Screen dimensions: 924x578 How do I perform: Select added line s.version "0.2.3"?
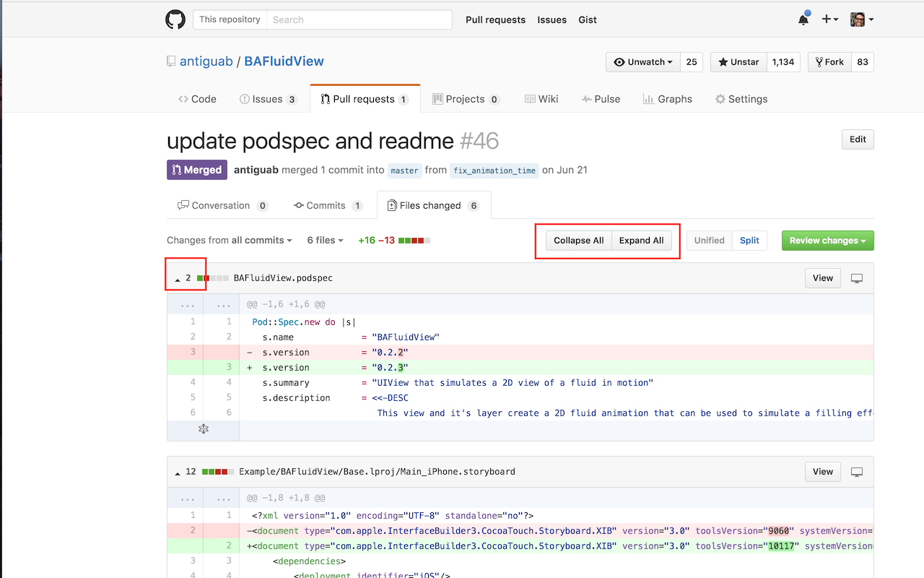pyautogui.click(x=520, y=368)
